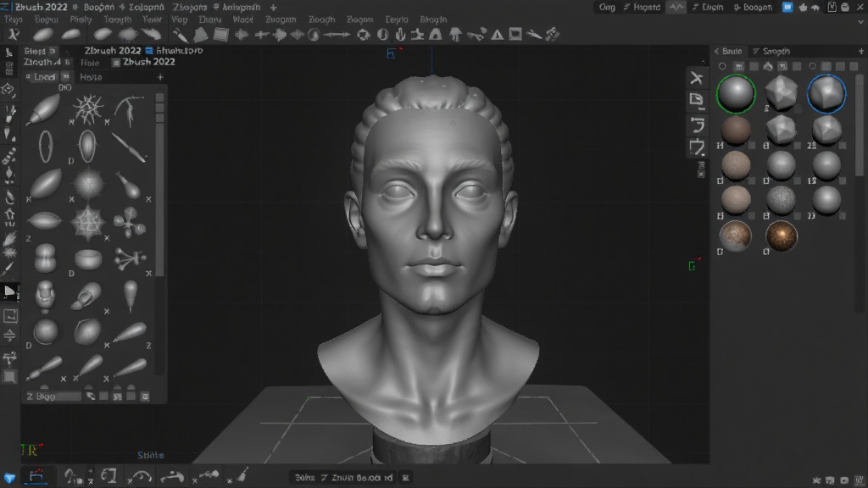
Task: Click the knife tool in top shelf
Action: pos(180,35)
